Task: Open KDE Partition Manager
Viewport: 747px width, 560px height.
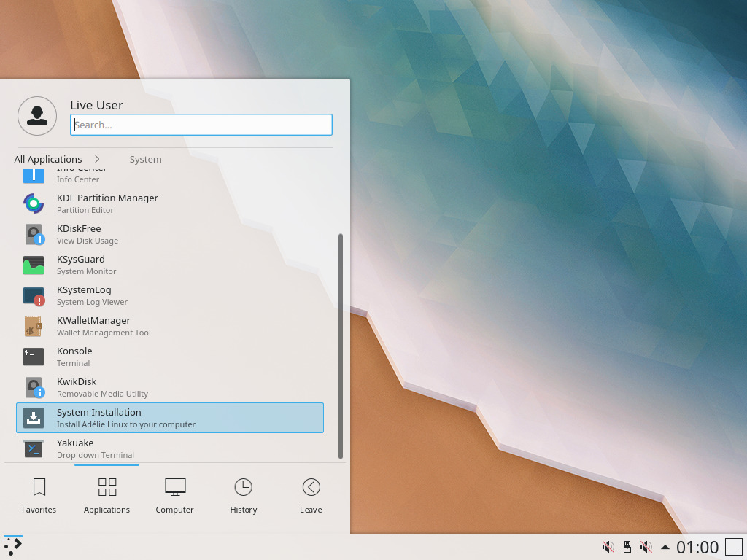Action: tap(107, 203)
